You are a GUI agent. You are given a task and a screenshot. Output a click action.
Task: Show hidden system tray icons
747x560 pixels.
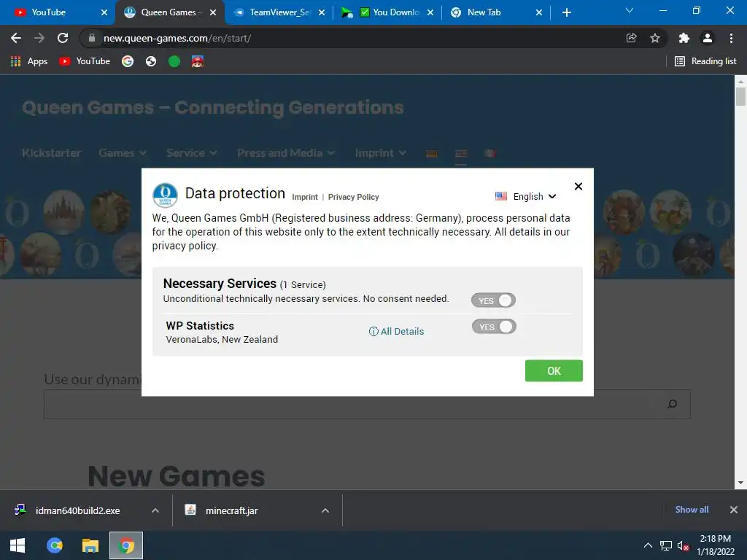pyautogui.click(x=648, y=545)
